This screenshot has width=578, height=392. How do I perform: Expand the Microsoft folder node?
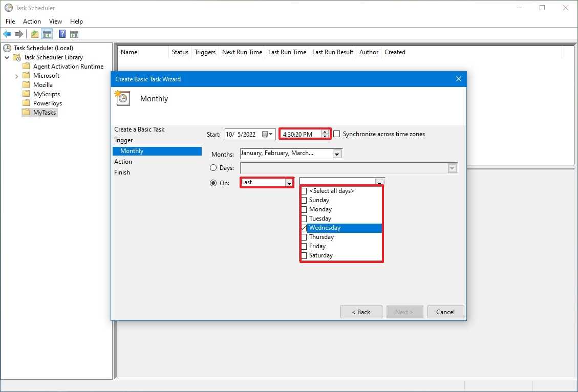tap(16, 76)
